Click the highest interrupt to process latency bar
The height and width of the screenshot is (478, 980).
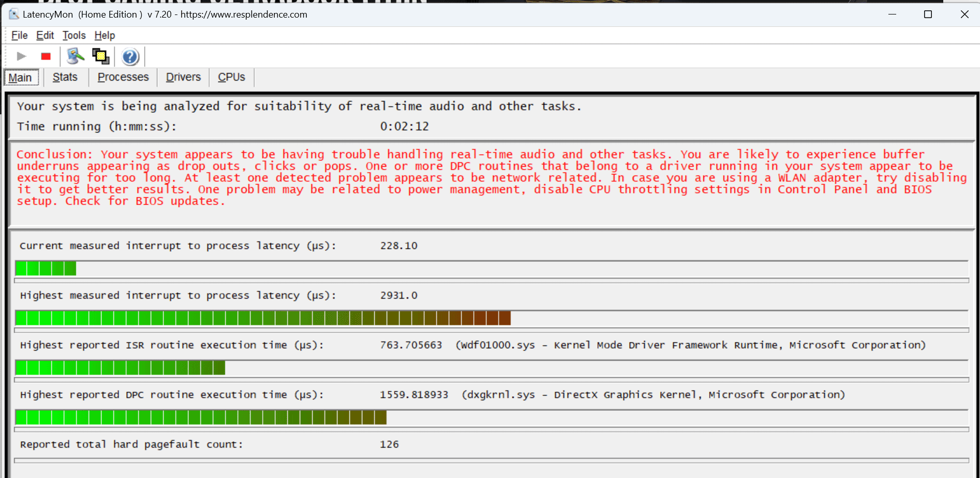pyautogui.click(x=492, y=318)
